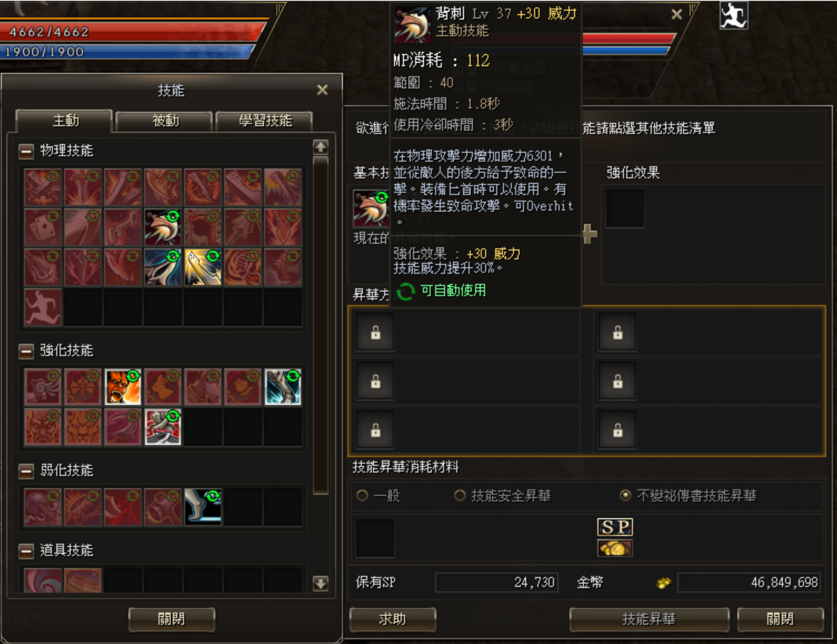Image resolution: width=837 pixels, height=644 pixels.
Task: Click the 技能昇華 button
Action: 649,620
